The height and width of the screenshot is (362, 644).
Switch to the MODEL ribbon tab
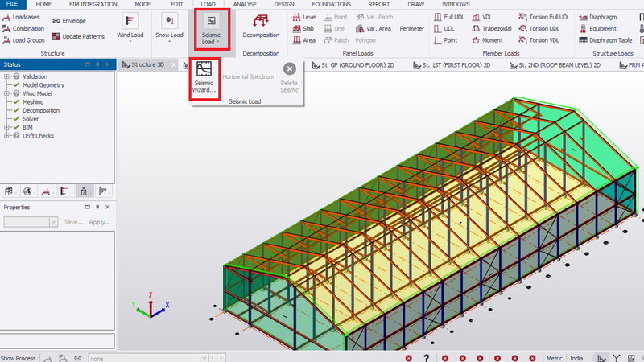pyautogui.click(x=144, y=4)
